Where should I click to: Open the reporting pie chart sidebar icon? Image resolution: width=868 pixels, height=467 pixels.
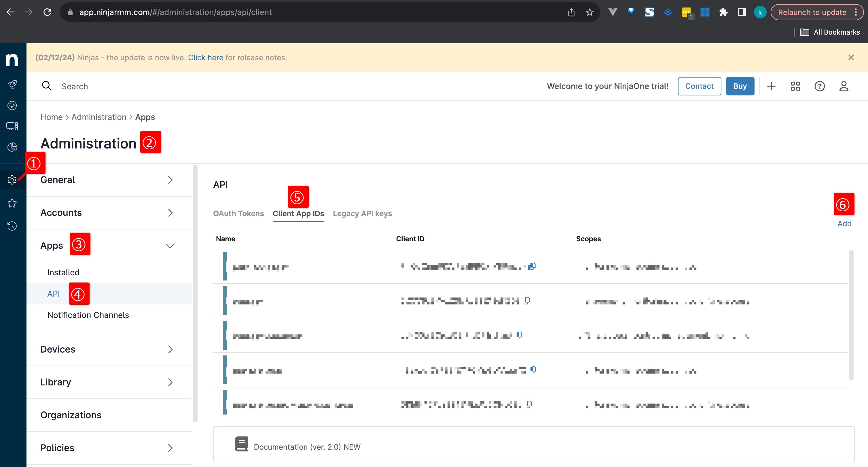pos(12,147)
